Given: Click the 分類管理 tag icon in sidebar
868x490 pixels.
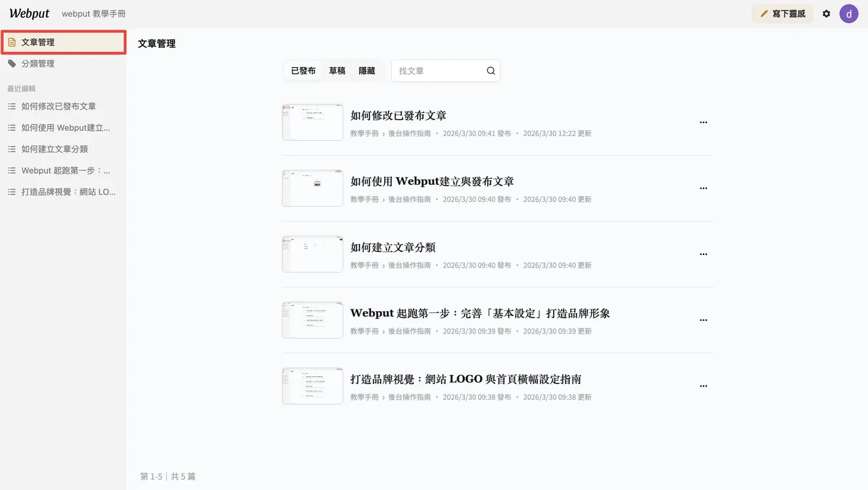Looking at the screenshot, I should 12,64.
